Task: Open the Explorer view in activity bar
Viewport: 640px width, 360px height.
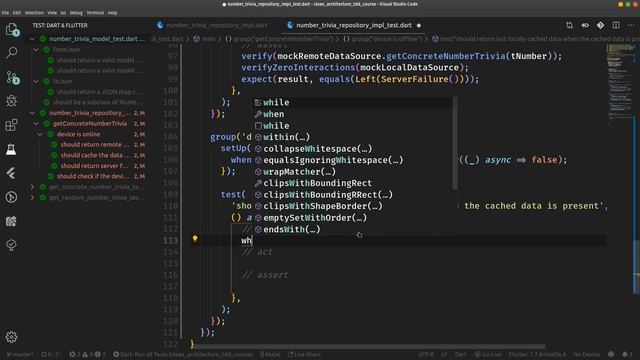Action: pos(12,30)
